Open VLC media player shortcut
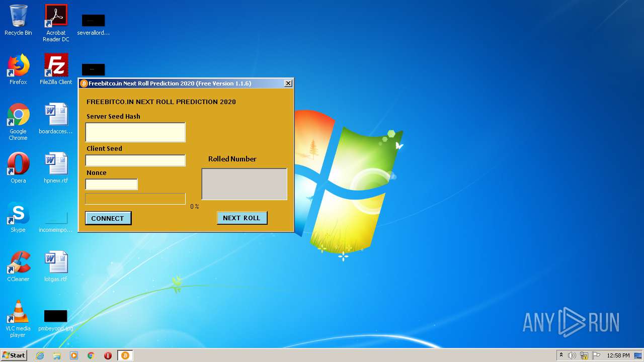644x362 pixels. click(x=18, y=319)
